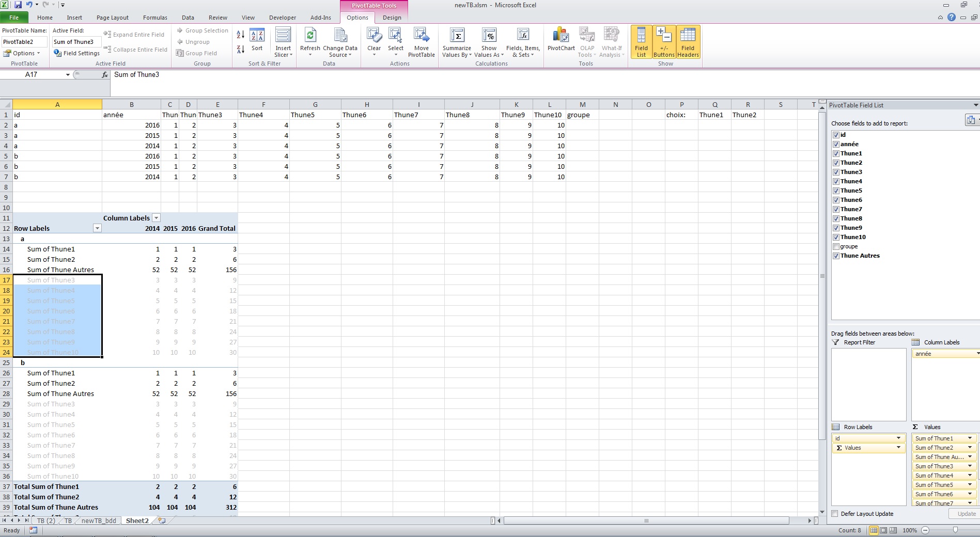Viewport: 980px width, 537px height.
Task: Open Excel Help question mark icon
Action: click(x=952, y=18)
